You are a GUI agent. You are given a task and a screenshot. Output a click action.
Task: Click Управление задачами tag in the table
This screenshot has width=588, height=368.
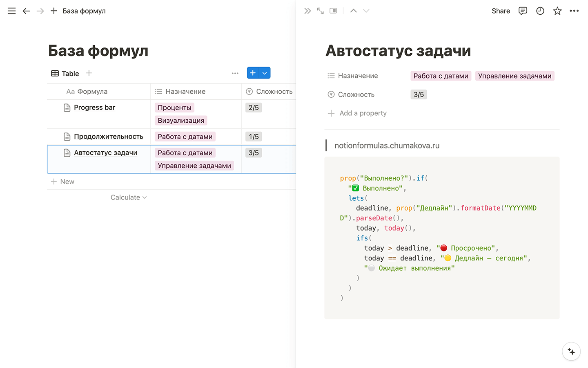point(194,166)
